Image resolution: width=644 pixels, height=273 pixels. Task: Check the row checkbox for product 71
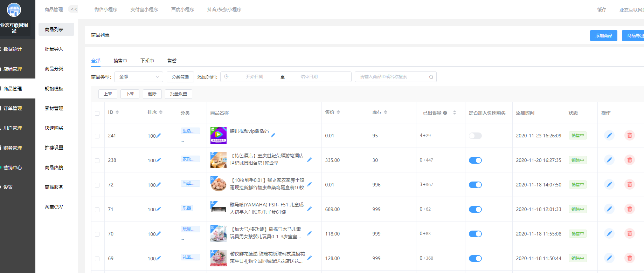point(97,210)
